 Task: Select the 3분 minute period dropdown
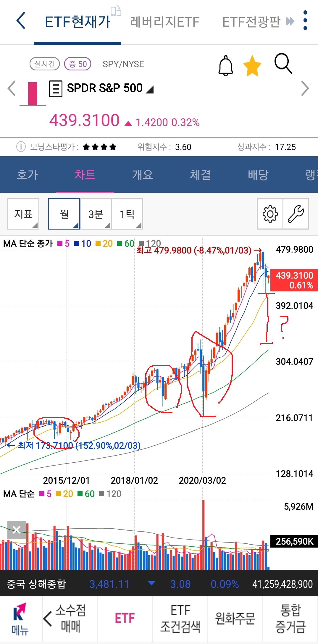tap(96, 214)
